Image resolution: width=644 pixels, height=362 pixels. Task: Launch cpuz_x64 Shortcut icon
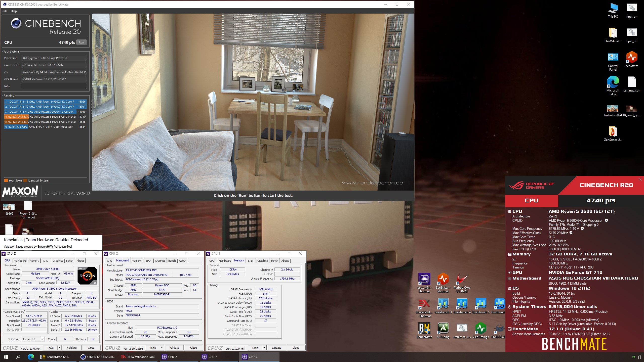point(424,283)
